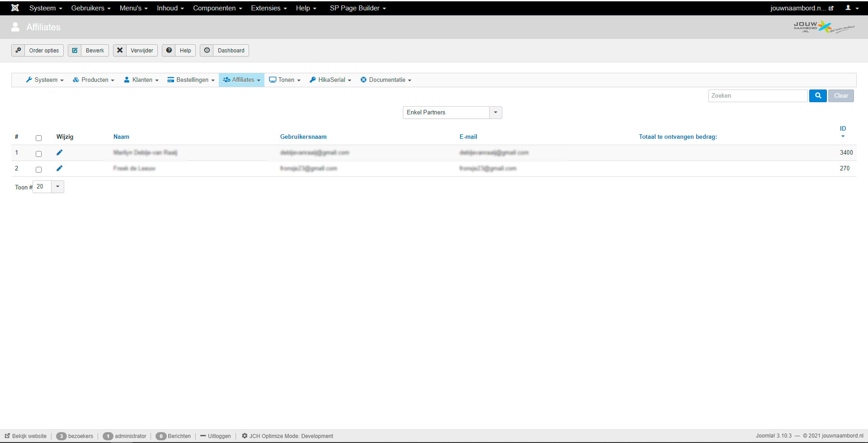Expand the Producten submenu
The image size is (868, 443).
(x=94, y=80)
